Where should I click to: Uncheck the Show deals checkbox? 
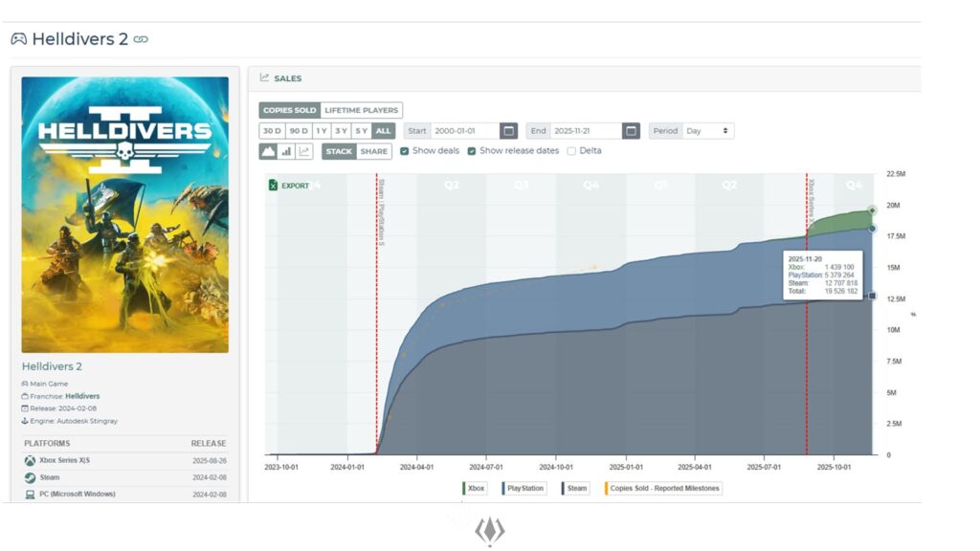point(405,151)
